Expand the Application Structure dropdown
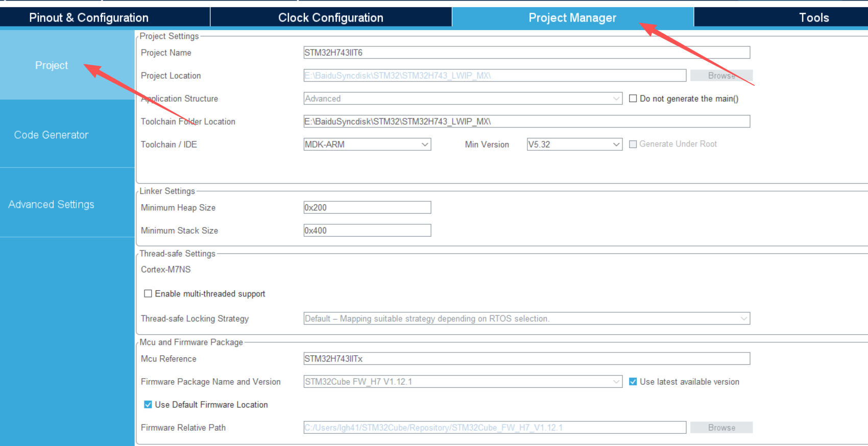 463,98
